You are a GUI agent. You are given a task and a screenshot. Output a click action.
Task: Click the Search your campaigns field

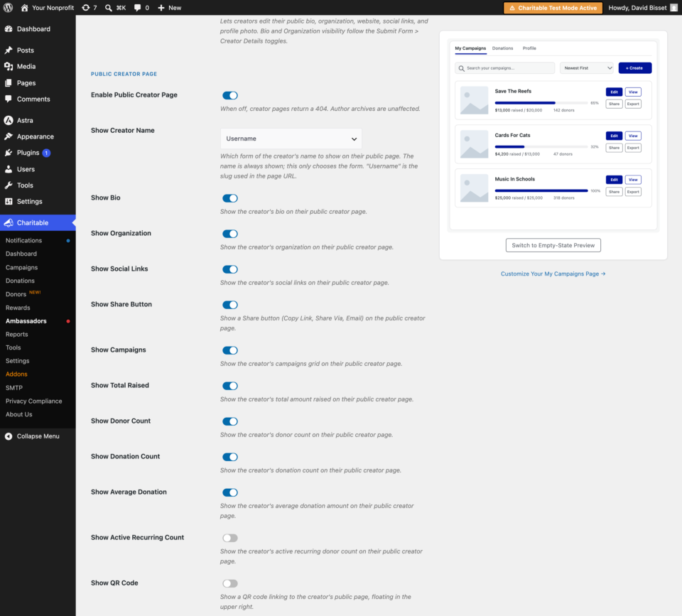click(504, 68)
